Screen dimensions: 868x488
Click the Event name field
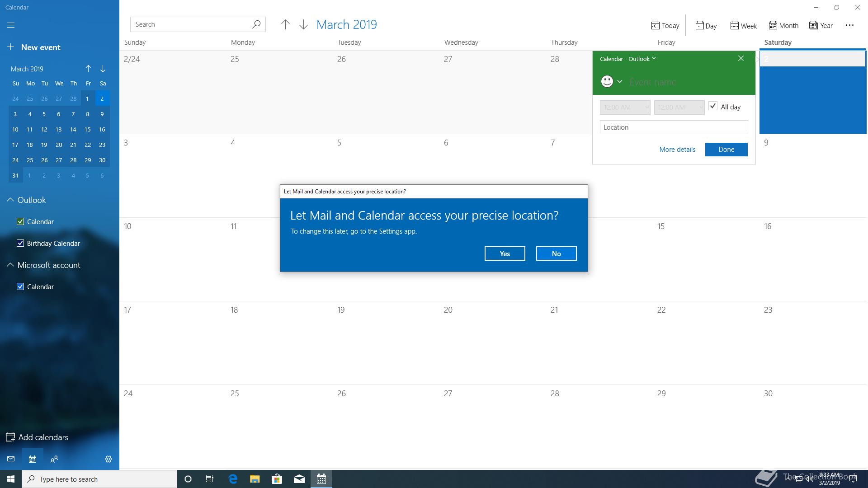coord(688,82)
